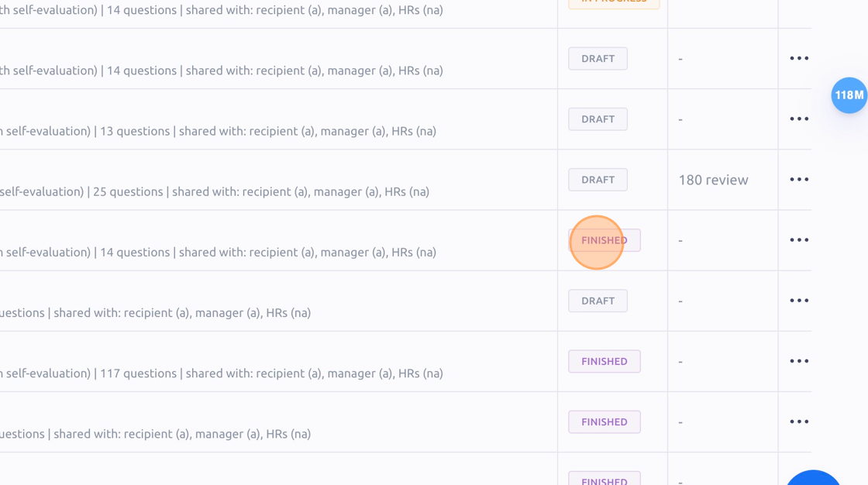Open three-dot menu of DRAFT row under highlighted FINISHED

tap(799, 301)
